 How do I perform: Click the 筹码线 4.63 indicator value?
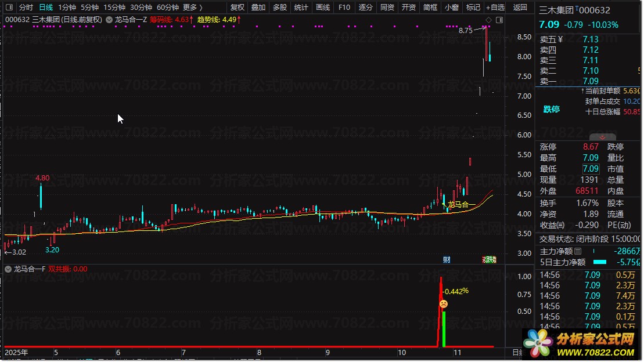[x=172, y=20]
